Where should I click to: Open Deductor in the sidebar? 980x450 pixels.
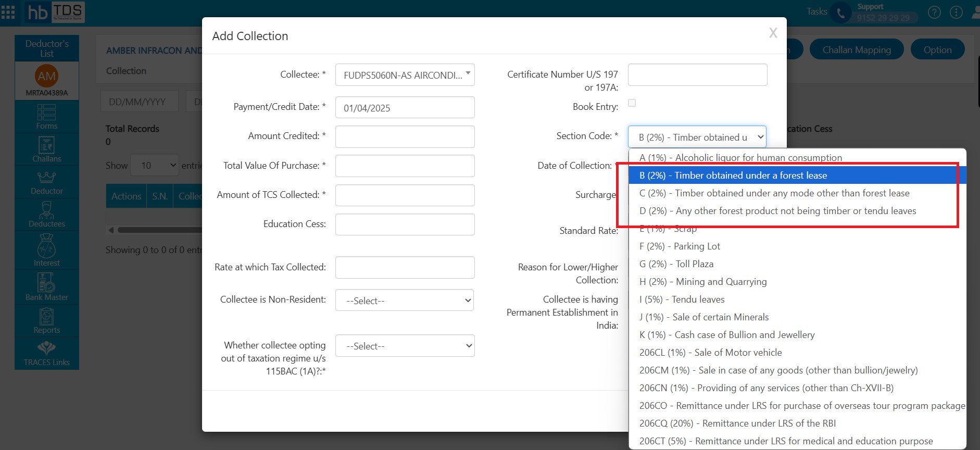[47, 182]
